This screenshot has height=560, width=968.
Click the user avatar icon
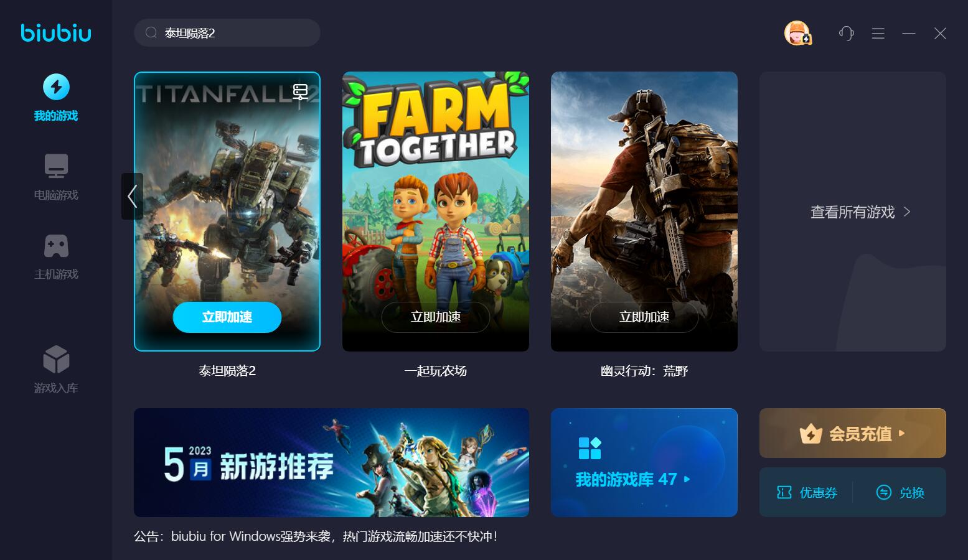point(797,33)
